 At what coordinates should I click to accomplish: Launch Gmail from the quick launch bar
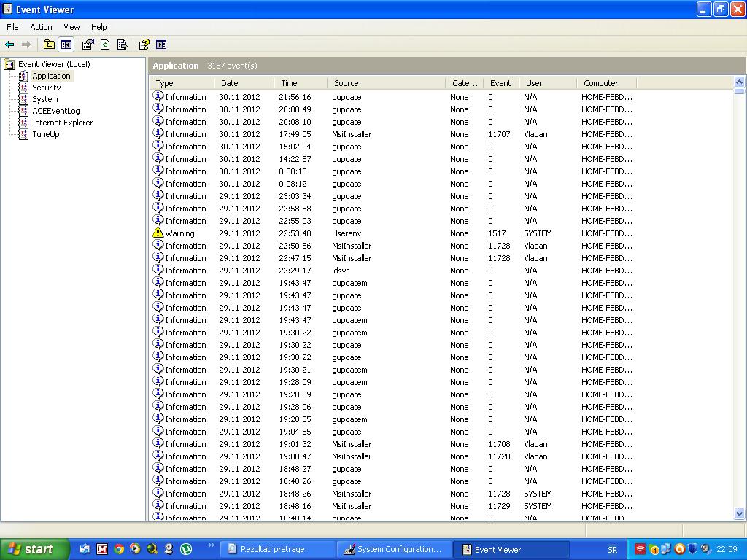(x=102, y=549)
